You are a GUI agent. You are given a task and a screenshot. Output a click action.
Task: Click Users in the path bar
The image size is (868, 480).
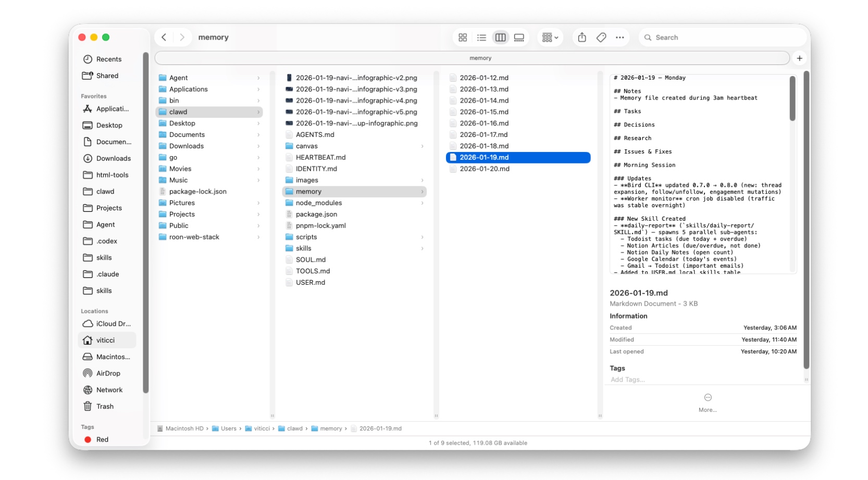click(224, 429)
